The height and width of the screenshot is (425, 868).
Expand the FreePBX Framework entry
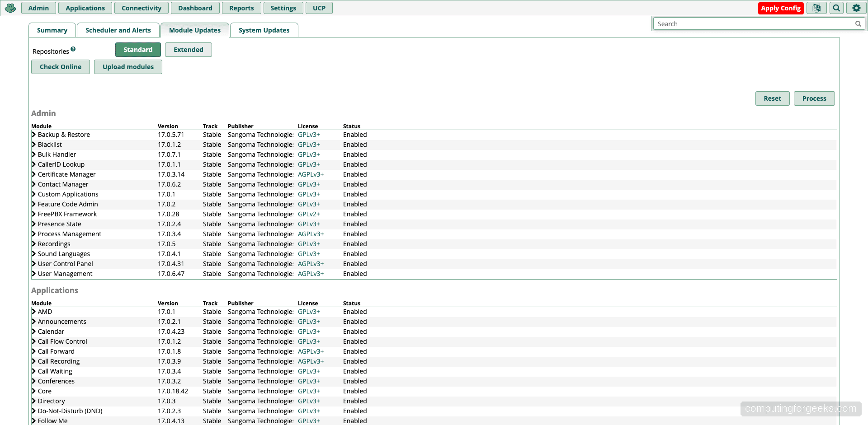pos(34,214)
